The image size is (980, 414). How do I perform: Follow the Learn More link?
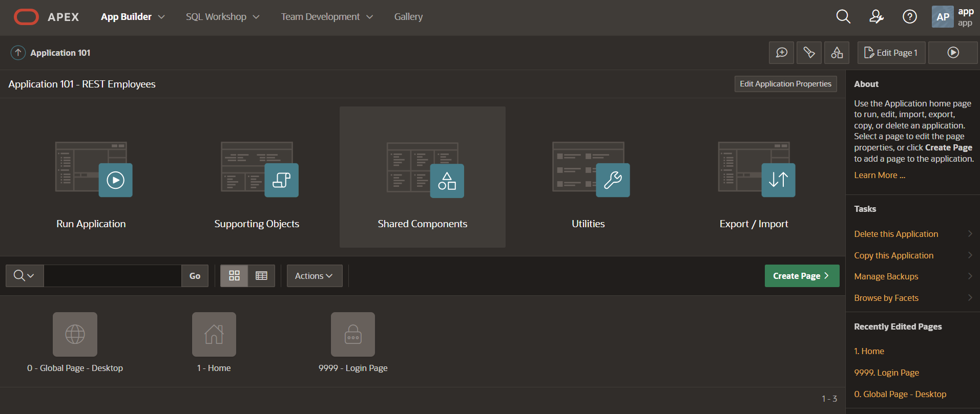pos(880,175)
